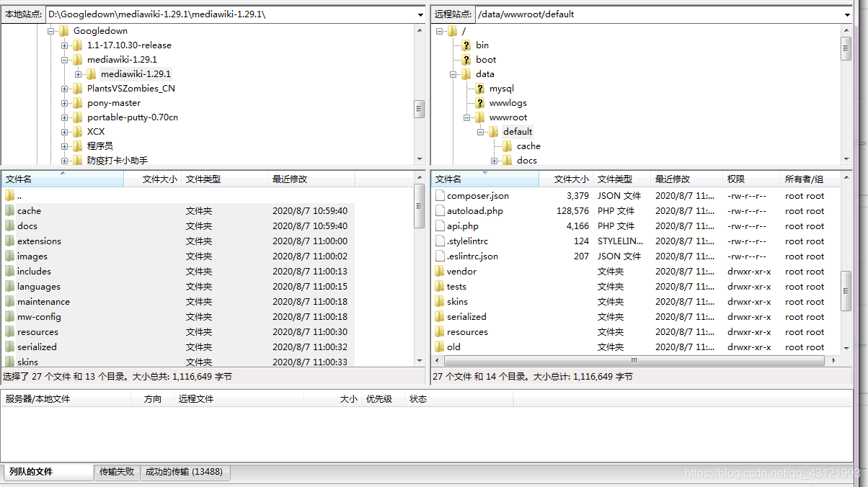Click the wwwroot folder icon in remote tree
868x487 pixels.
[479, 117]
